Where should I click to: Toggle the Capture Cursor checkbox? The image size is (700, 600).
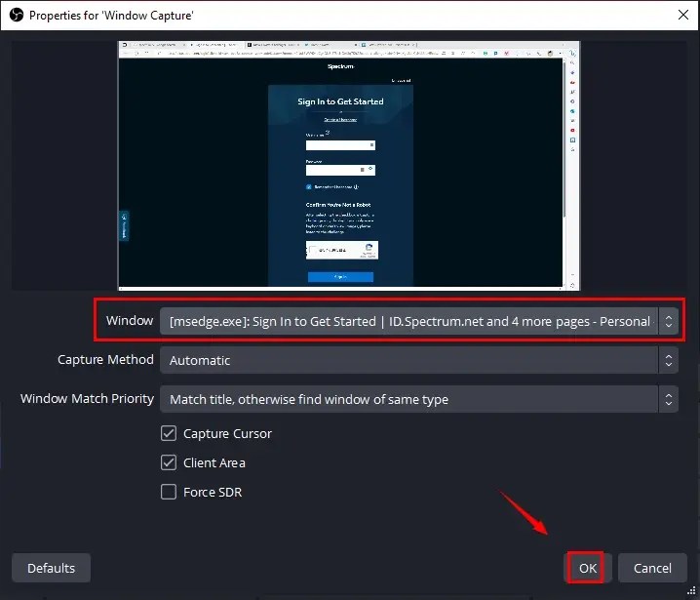(x=169, y=433)
